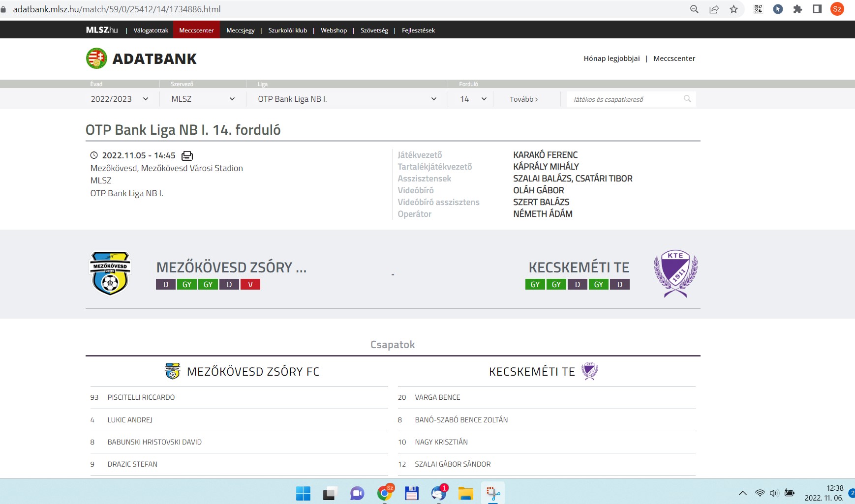Click player PISCITELLI RICCARDO

(x=141, y=397)
